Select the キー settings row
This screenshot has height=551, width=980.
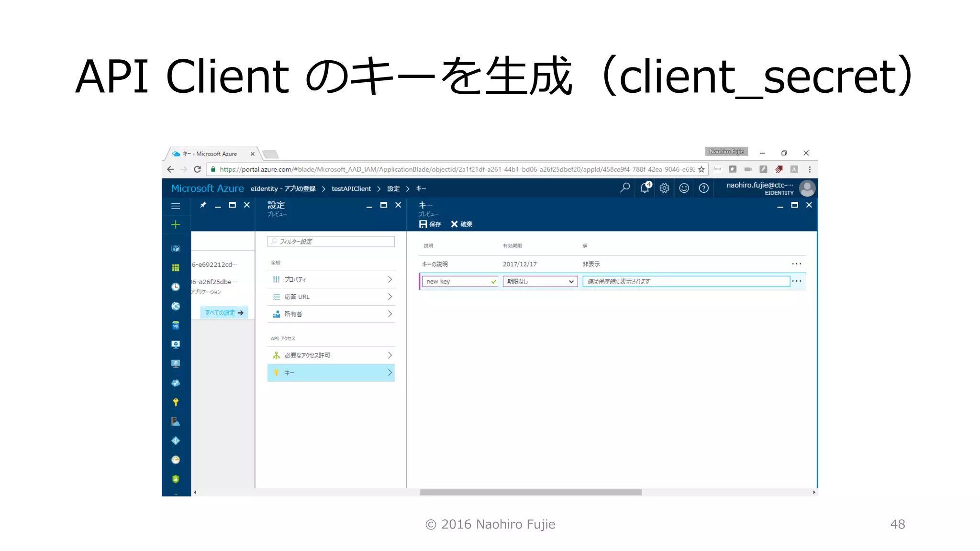point(331,373)
